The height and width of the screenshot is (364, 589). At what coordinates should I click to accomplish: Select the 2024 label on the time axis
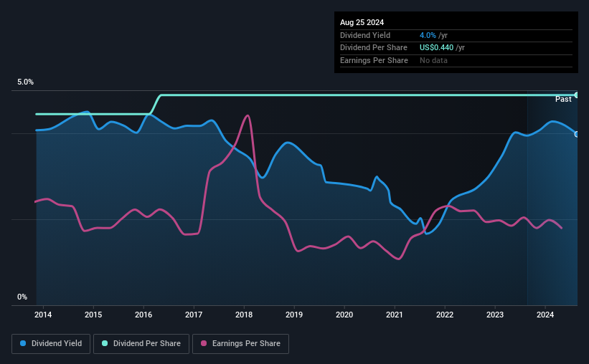coord(545,315)
